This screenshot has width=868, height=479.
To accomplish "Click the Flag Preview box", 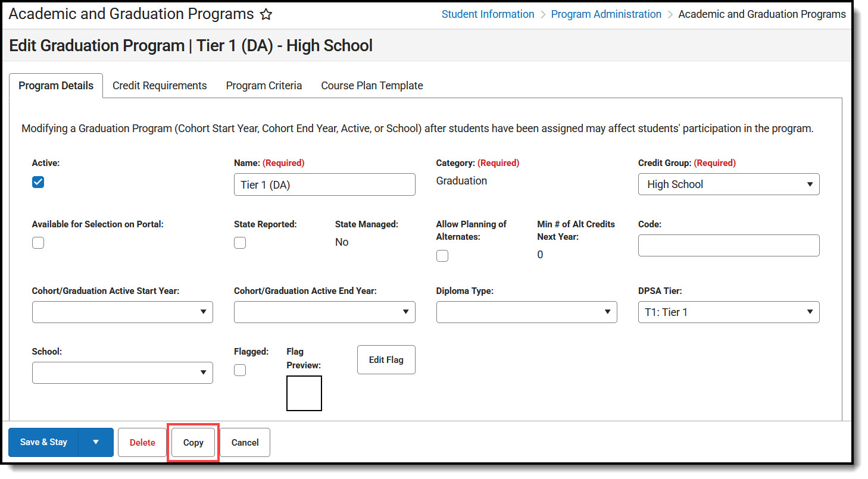I will pyautogui.click(x=304, y=393).
